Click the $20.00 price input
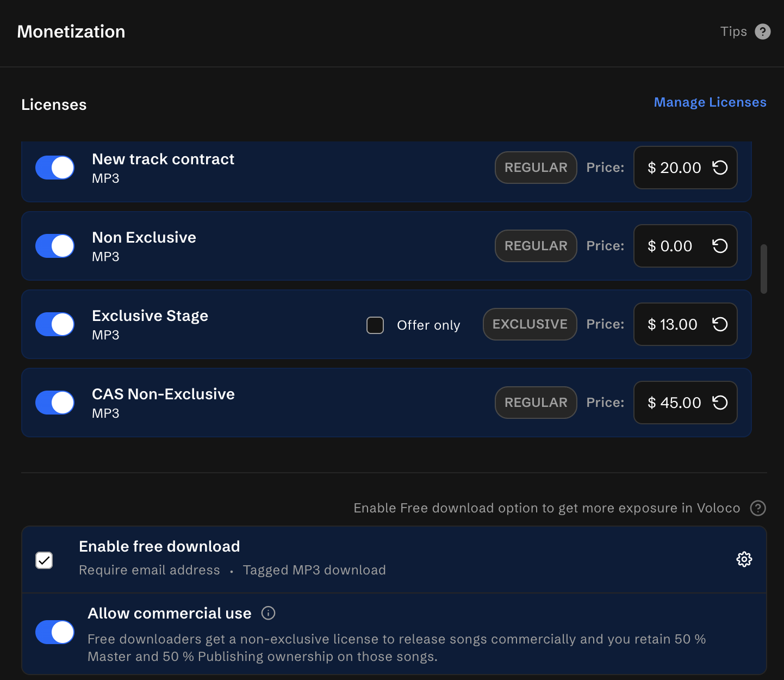The width and height of the screenshot is (784, 680). tap(674, 168)
